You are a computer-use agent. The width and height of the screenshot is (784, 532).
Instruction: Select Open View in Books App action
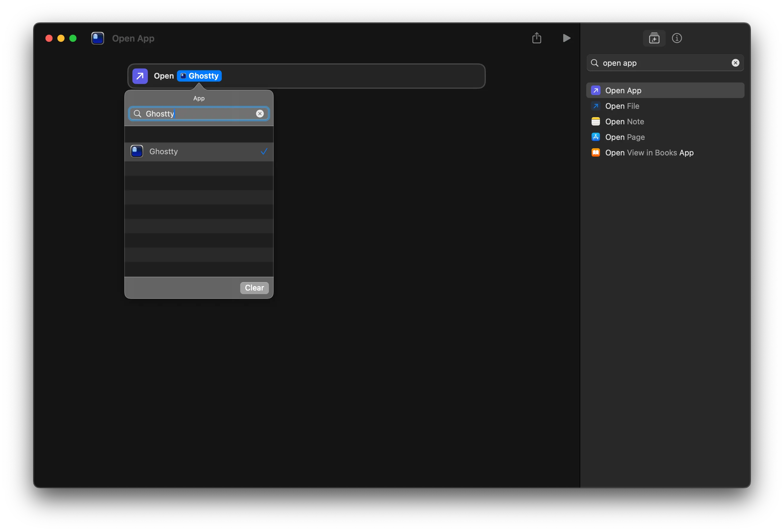[665, 153]
